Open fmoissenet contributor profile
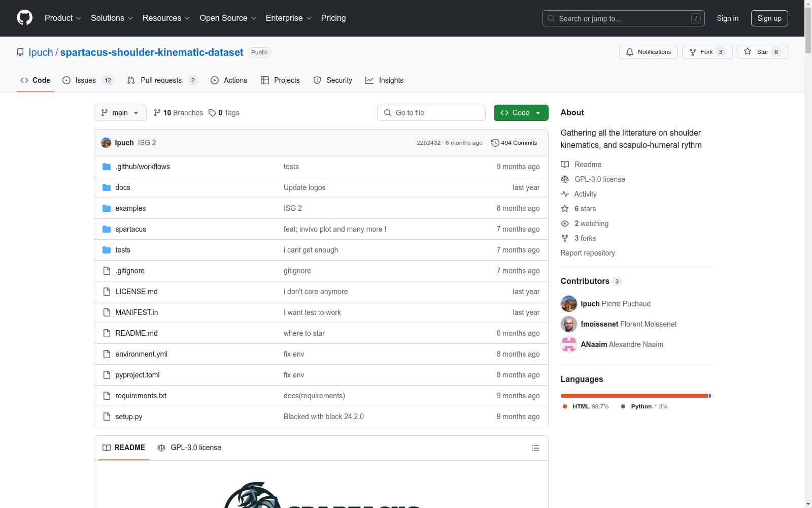The image size is (812, 508). click(x=599, y=324)
